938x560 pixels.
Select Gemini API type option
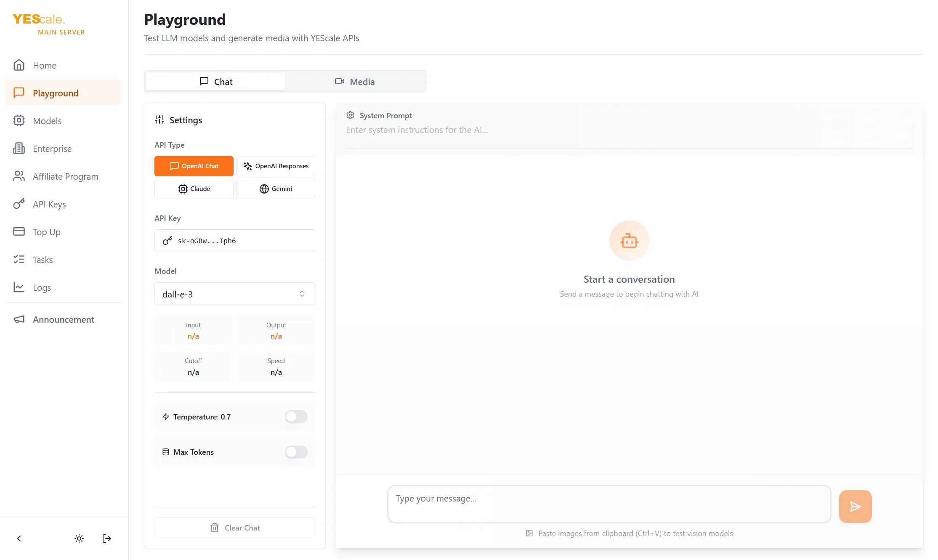(x=275, y=189)
